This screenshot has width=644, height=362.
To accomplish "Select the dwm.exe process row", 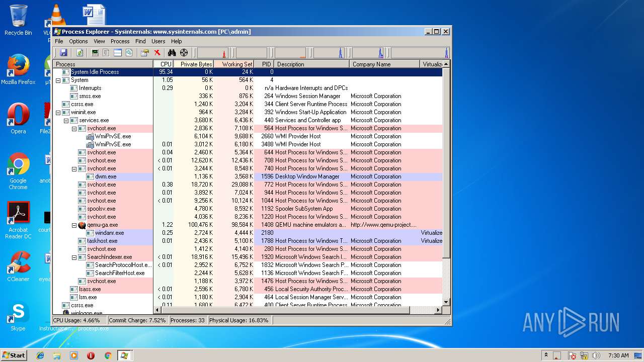I will pyautogui.click(x=248, y=176).
